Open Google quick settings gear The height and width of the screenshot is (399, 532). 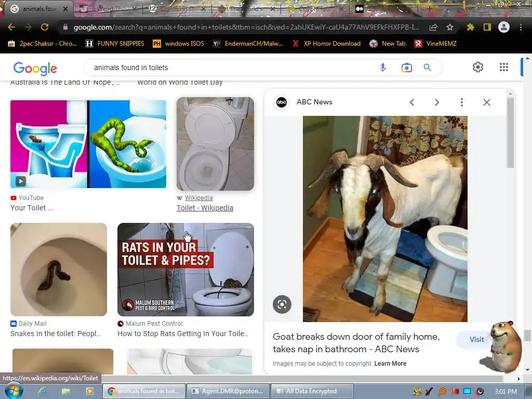(478, 67)
